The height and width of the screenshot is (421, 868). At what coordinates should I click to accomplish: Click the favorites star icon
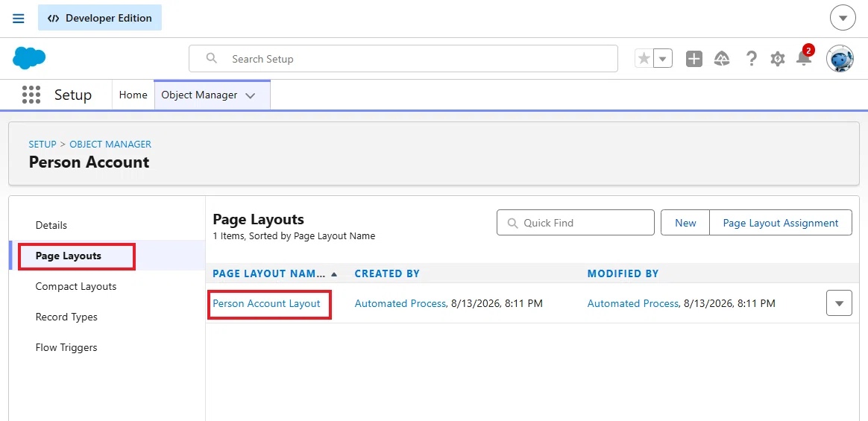pyautogui.click(x=644, y=59)
